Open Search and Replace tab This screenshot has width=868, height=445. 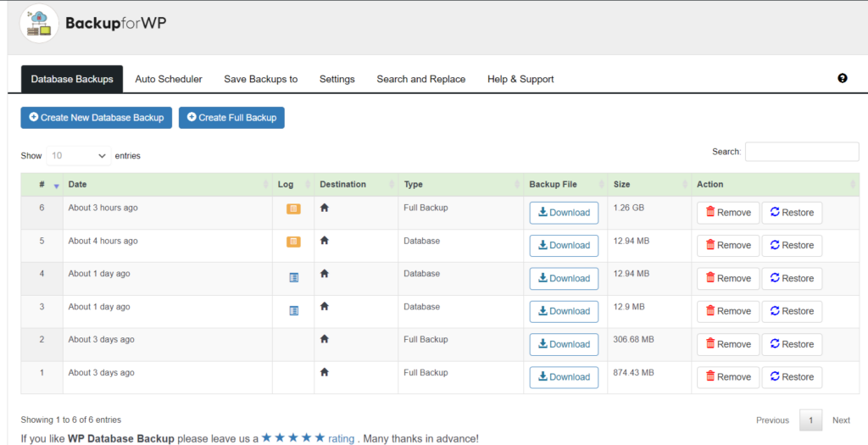click(x=421, y=79)
